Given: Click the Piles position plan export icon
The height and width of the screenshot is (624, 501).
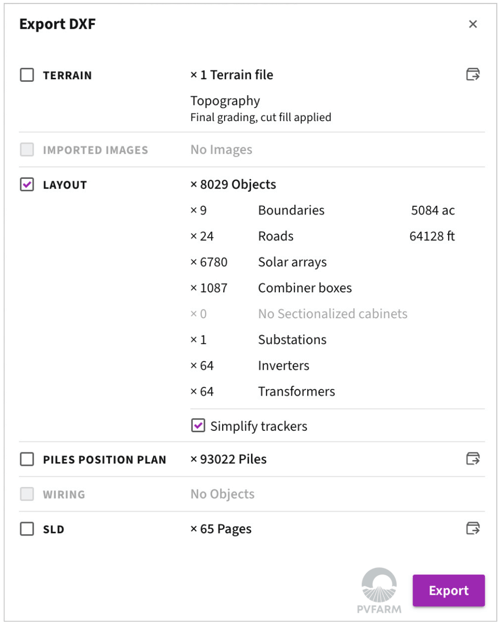Looking at the screenshot, I should (472, 458).
